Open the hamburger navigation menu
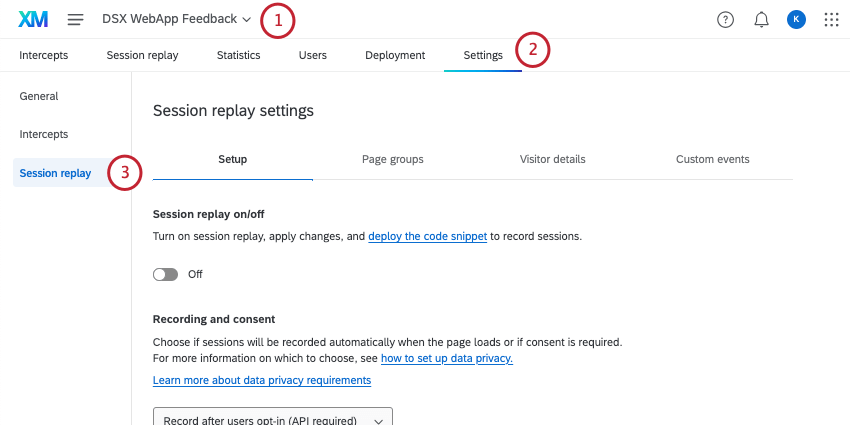The image size is (850, 425). coord(75,20)
